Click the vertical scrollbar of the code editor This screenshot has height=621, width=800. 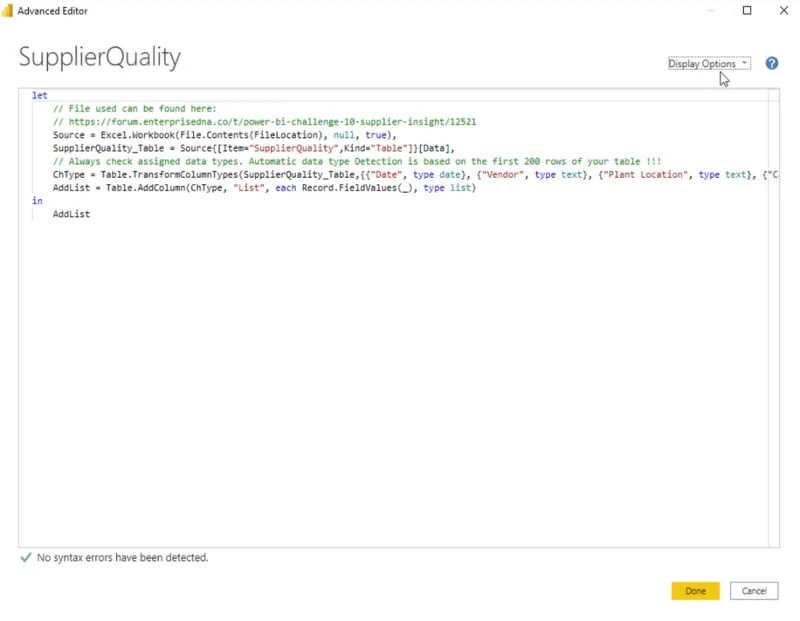[x=774, y=317]
